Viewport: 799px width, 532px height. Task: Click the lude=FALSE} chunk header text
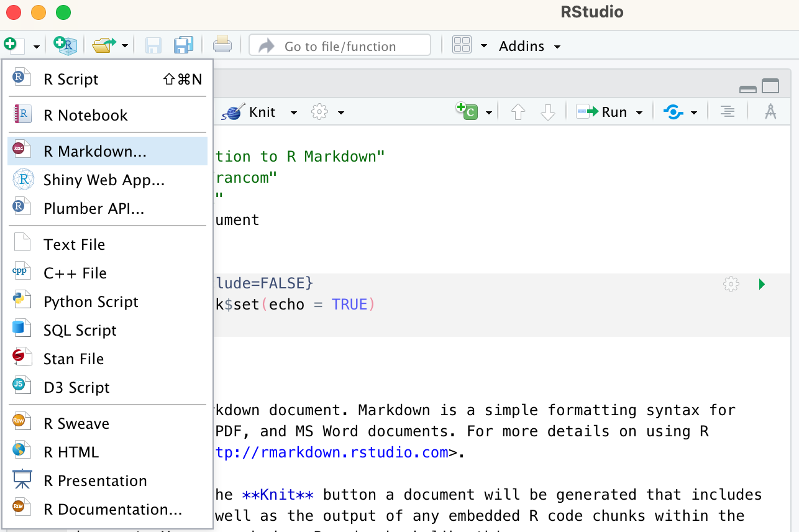tap(263, 283)
